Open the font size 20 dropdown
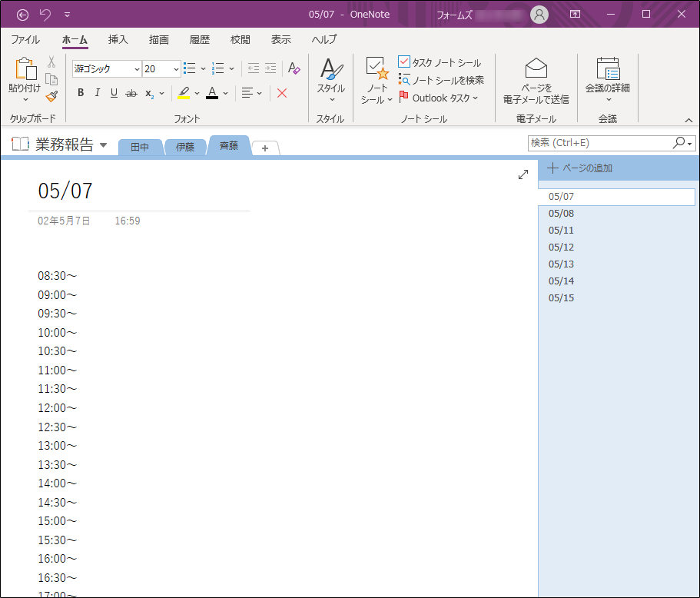 176,68
